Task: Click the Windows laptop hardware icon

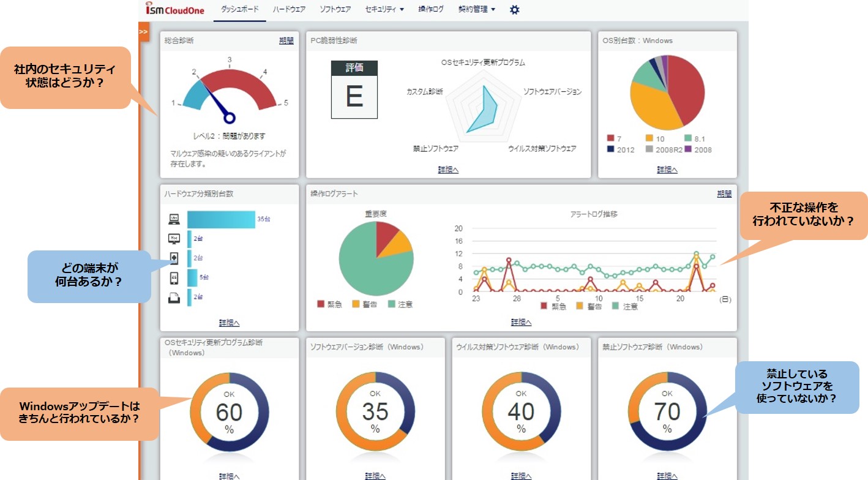Action: point(174,219)
